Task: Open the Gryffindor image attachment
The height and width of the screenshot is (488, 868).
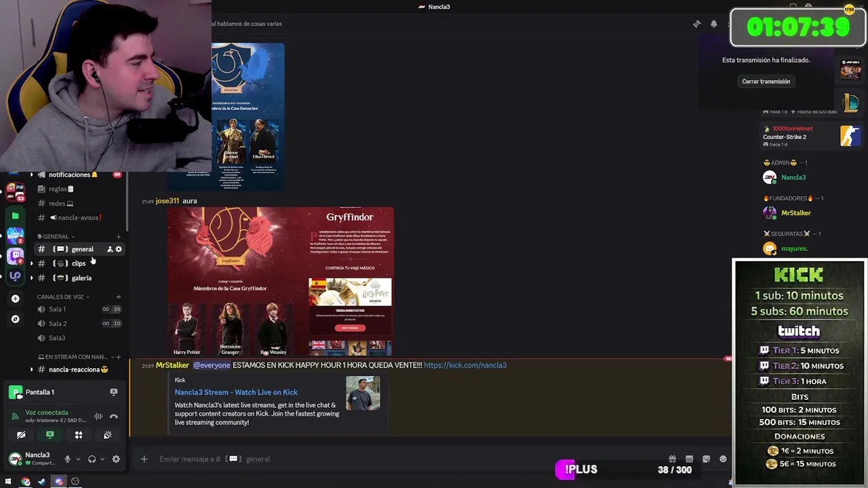Action: 281,281
